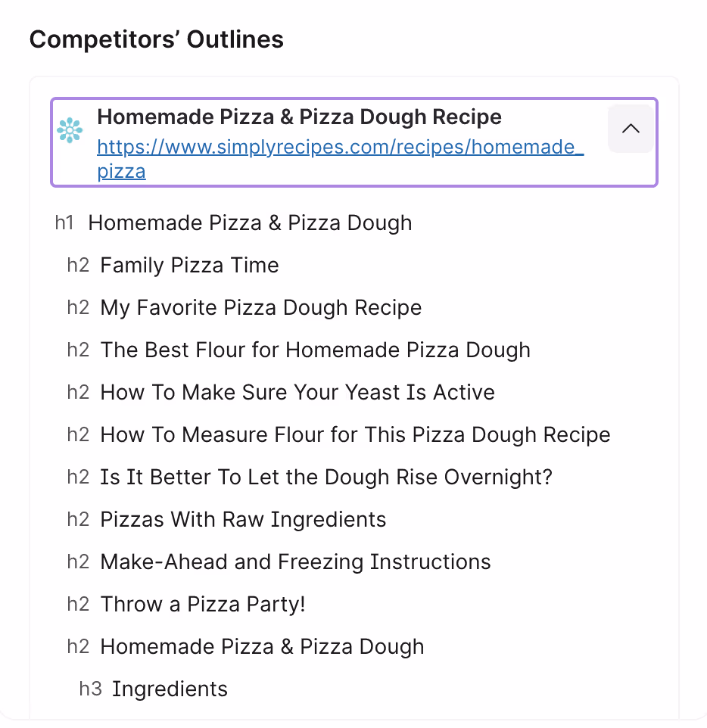Collapse the Homemade Pizza outline with chevron
707x728 pixels.
coord(631,129)
